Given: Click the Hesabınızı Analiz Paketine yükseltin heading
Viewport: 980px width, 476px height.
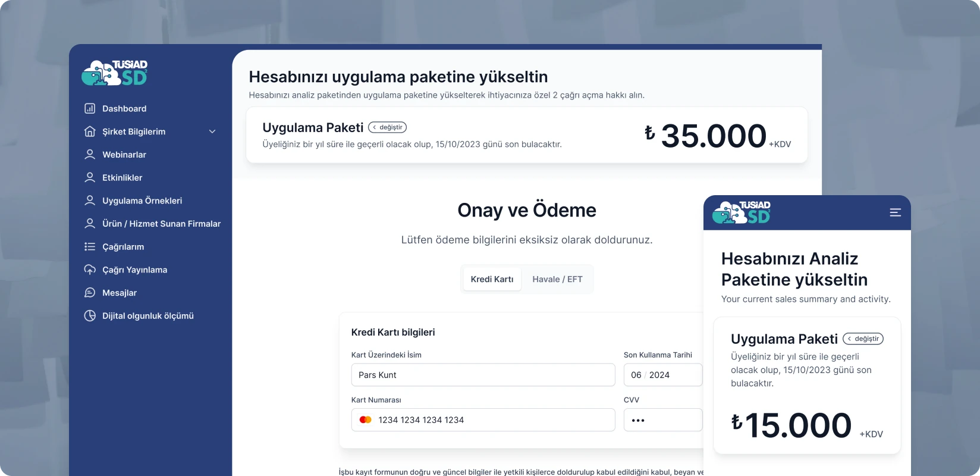Looking at the screenshot, I should [794, 269].
